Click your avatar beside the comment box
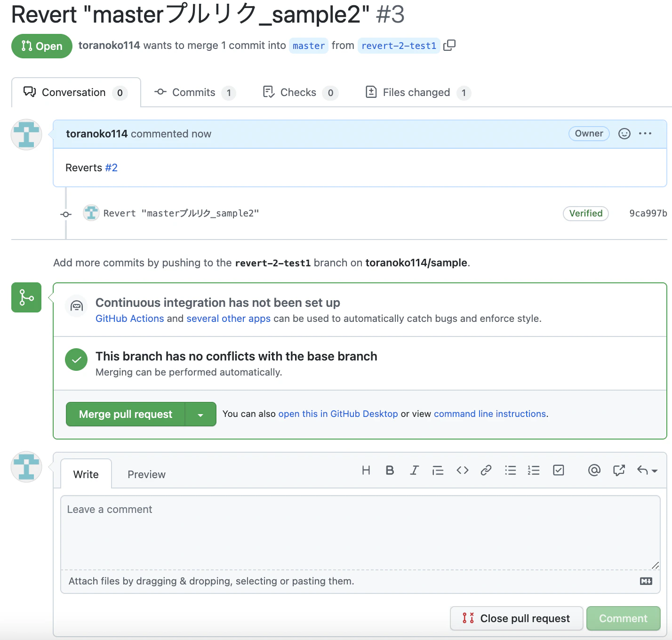The width and height of the screenshot is (672, 640). point(26,467)
